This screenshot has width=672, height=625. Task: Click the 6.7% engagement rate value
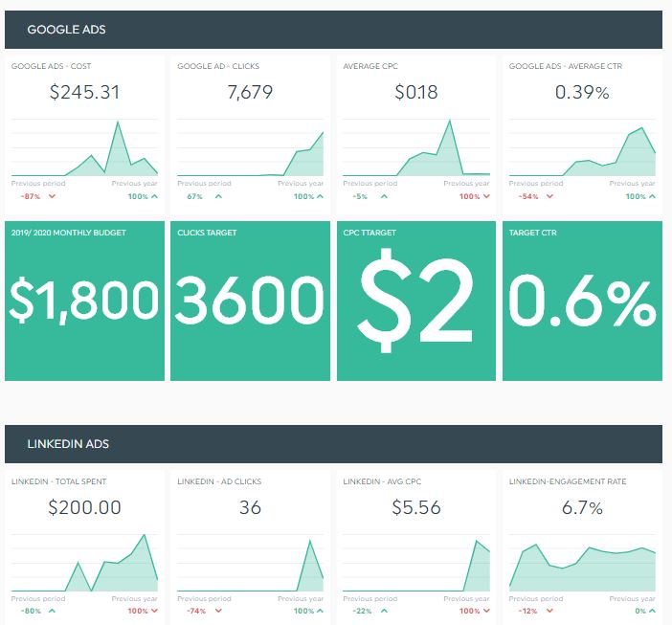582,508
